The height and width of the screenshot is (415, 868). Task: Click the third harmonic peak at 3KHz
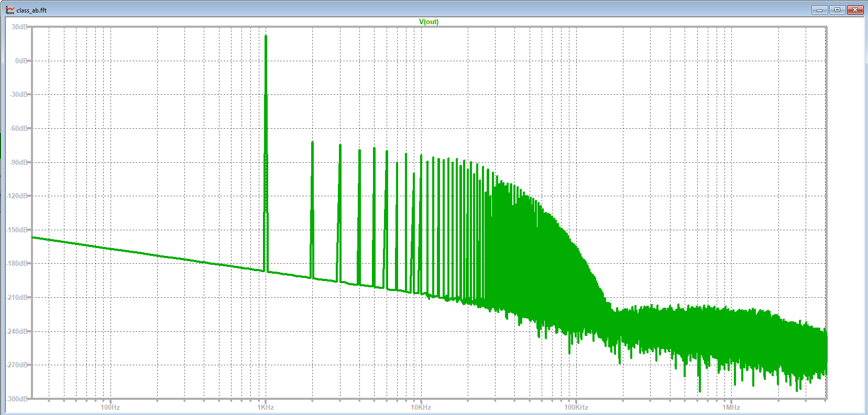tap(340, 145)
